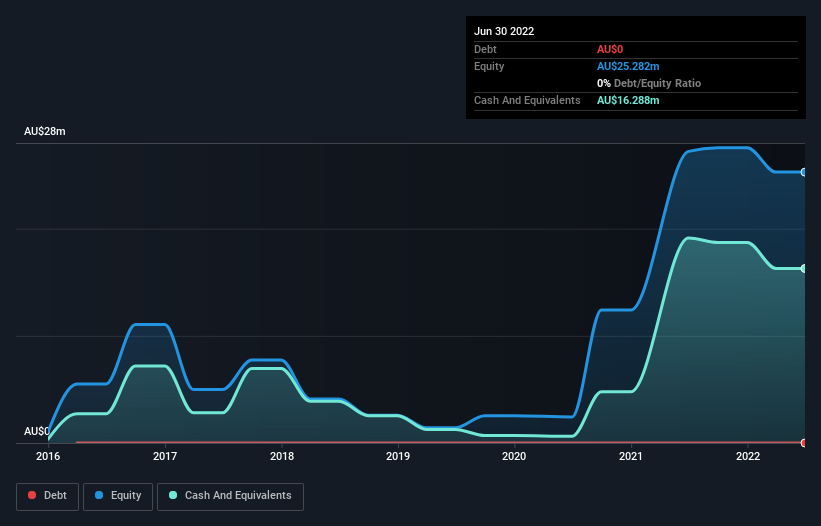Image resolution: width=821 pixels, height=526 pixels.
Task: Click the 2017 x-axis label
Action: [x=165, y=456]
